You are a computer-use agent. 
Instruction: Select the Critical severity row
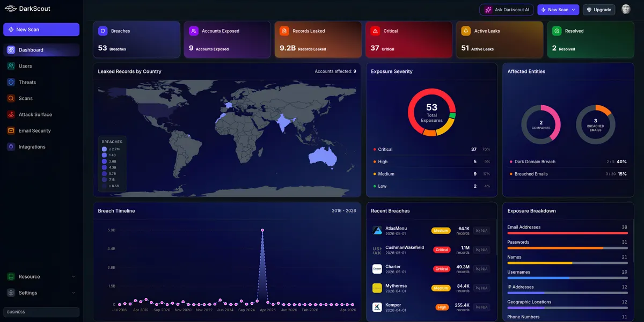pyautogui.click(x=432, y=149)
